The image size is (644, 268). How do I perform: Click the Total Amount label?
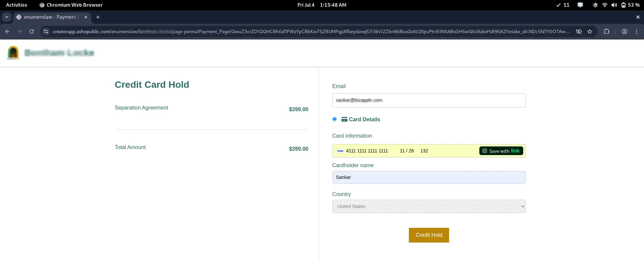(130, 147)
